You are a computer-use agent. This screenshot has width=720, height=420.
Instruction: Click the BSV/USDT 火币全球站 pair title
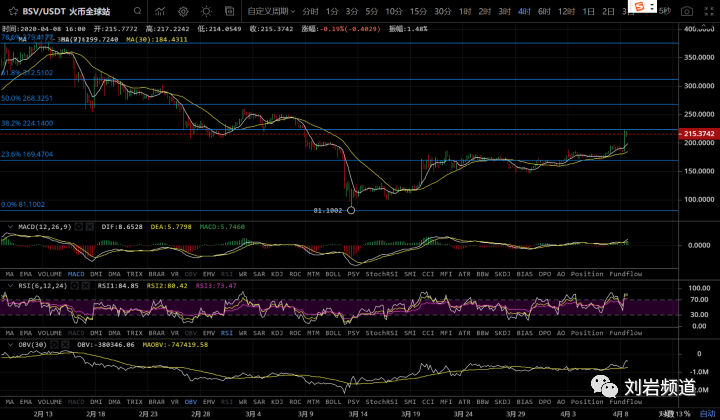point(66,11)
